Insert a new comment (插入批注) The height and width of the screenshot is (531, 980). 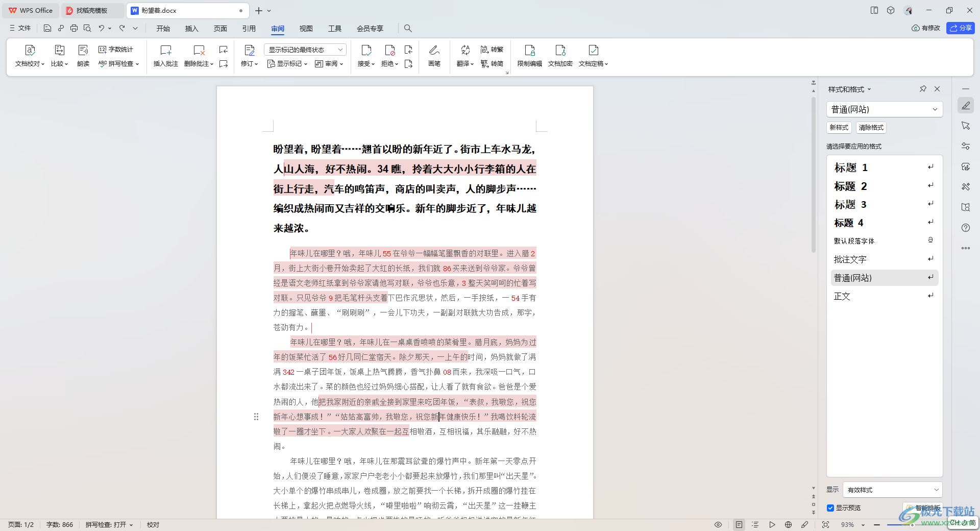click(x=166, y=56)
